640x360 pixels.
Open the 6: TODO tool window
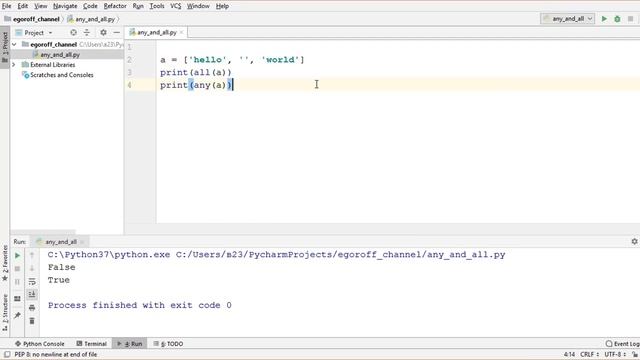click(x=168, y=344)
